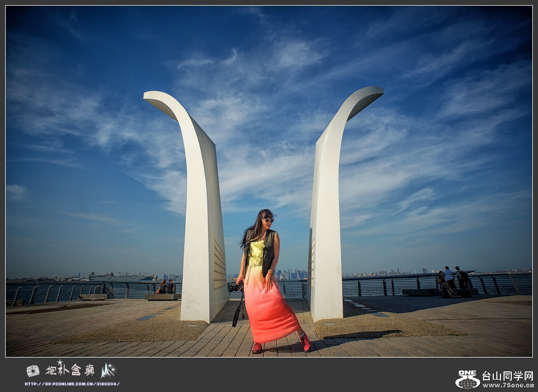The image size is (538, 392).
Task: Click the empty bench on the left plaza
Action: pyautogui.click(x=93, y=297)
